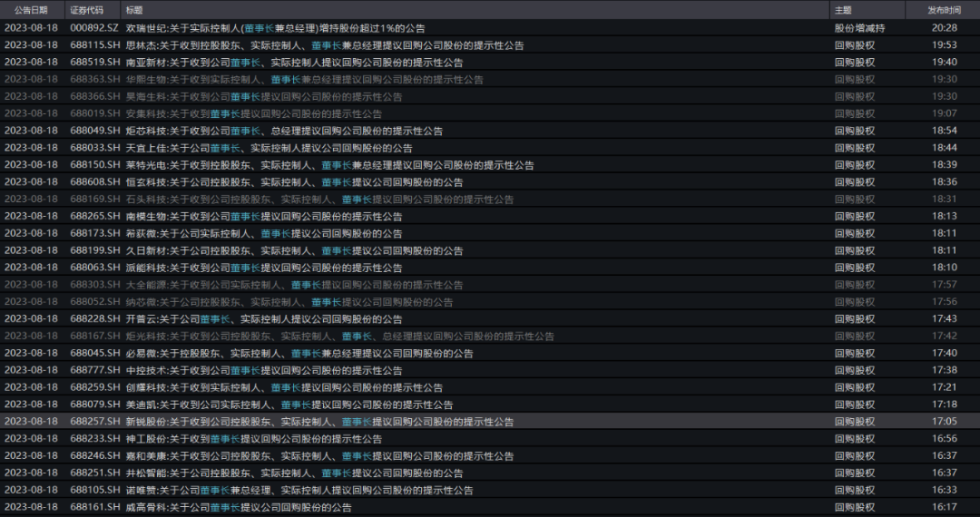This screenshot has width=980, height=517.
Task: Click the 18:13 publish time cell
Action: (x=945, y=216)
